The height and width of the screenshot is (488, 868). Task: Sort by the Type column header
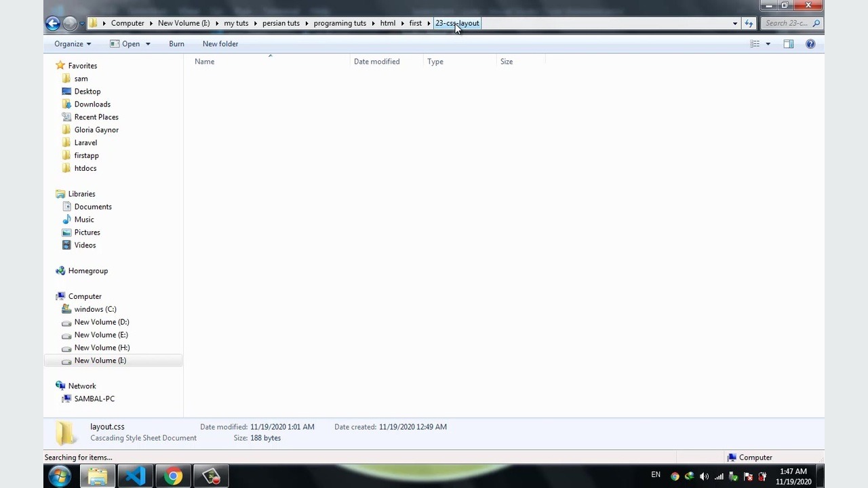(x=460, y=62)
